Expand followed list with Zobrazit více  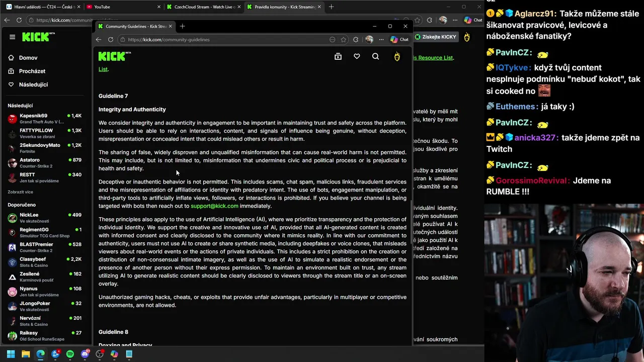[20, 192]
